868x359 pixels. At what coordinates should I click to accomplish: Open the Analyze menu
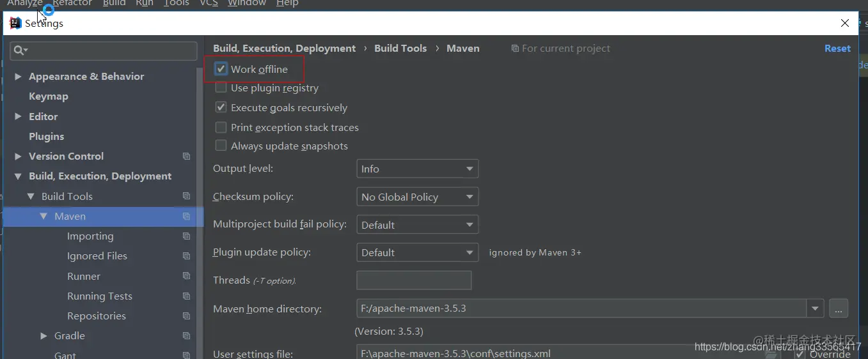(25, 3)
